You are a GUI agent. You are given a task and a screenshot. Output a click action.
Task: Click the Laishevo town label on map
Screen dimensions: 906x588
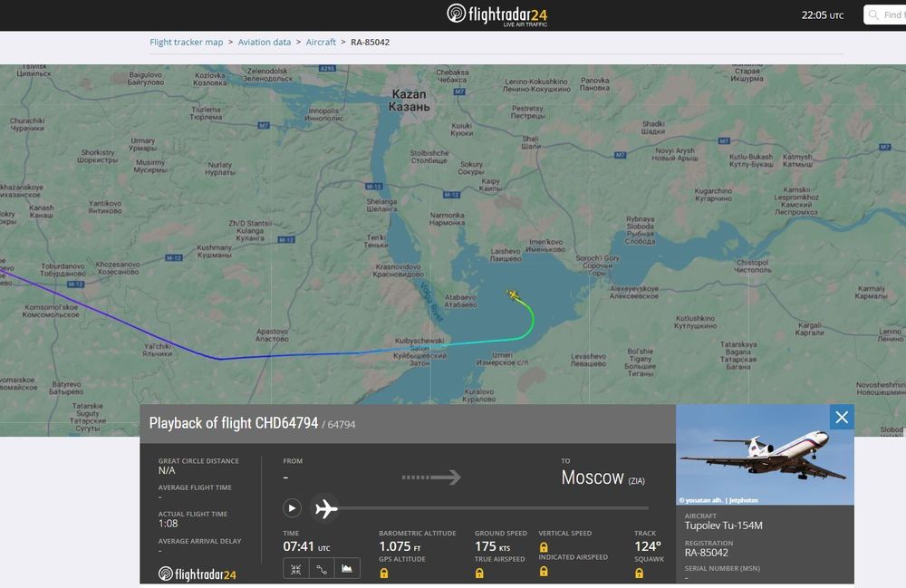[506, 255]
